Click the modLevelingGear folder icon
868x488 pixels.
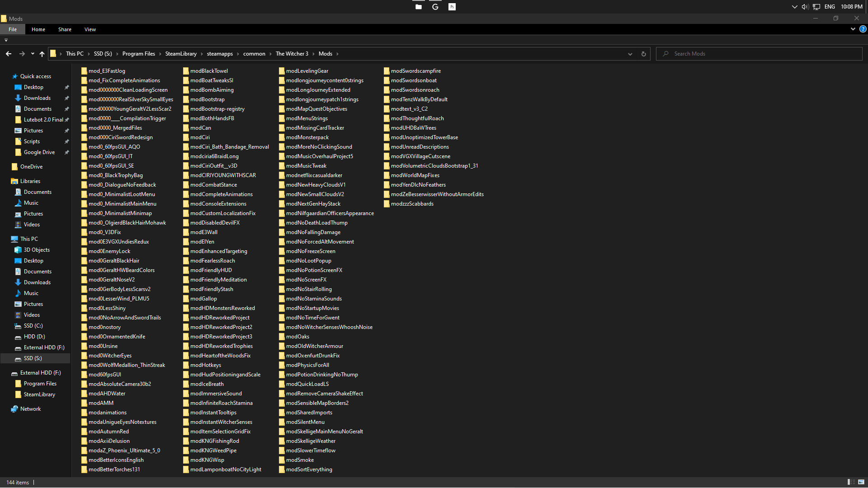click(282, 71)
